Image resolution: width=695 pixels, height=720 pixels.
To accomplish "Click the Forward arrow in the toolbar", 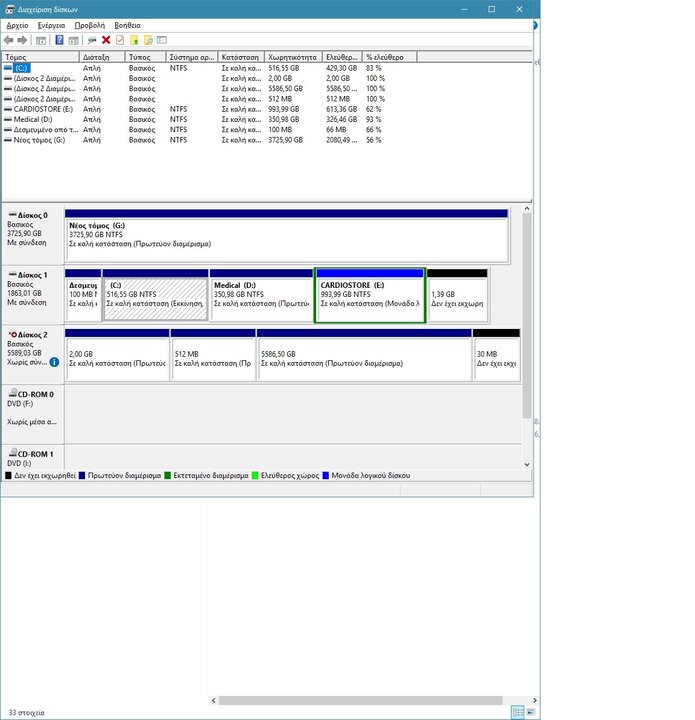I will coord(22,40).
